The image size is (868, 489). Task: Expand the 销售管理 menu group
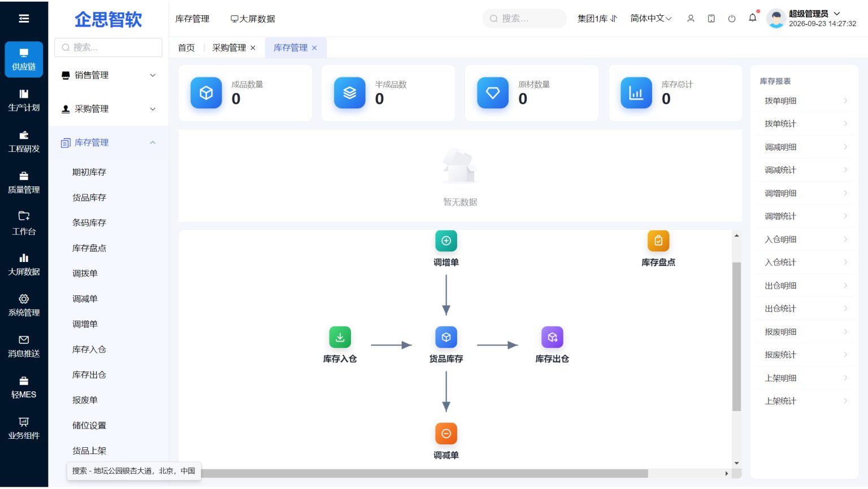(108, 75)
